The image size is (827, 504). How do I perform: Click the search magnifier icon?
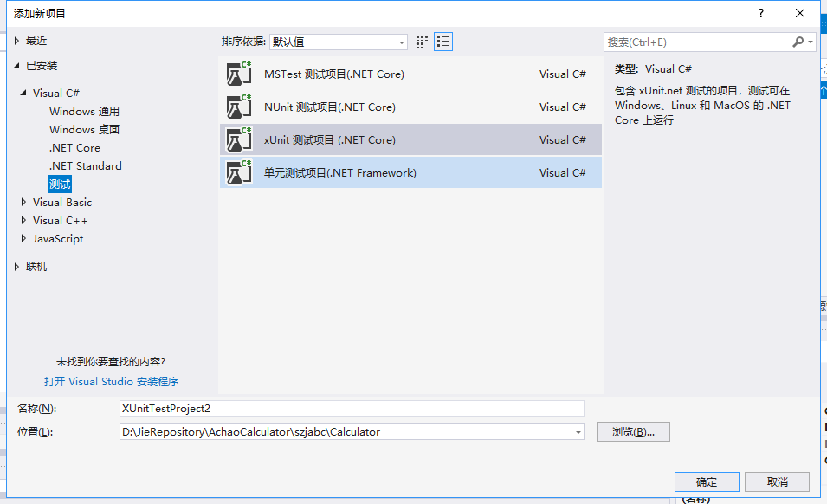click(798, 42)
